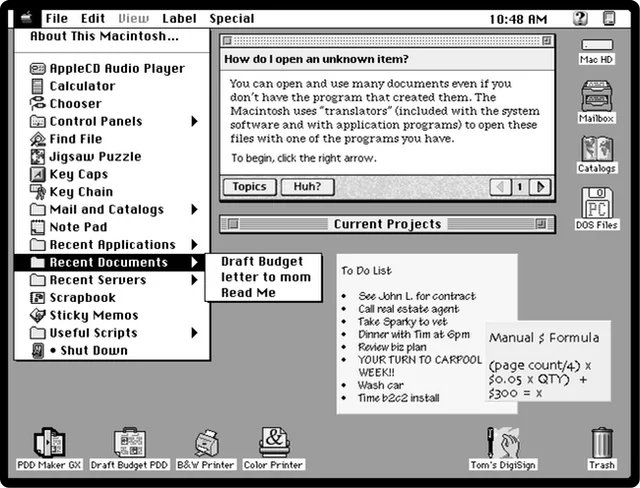Click the 10:48 AM menu bar clock
This screenshot has width=640, height=488.
(518, 19)
